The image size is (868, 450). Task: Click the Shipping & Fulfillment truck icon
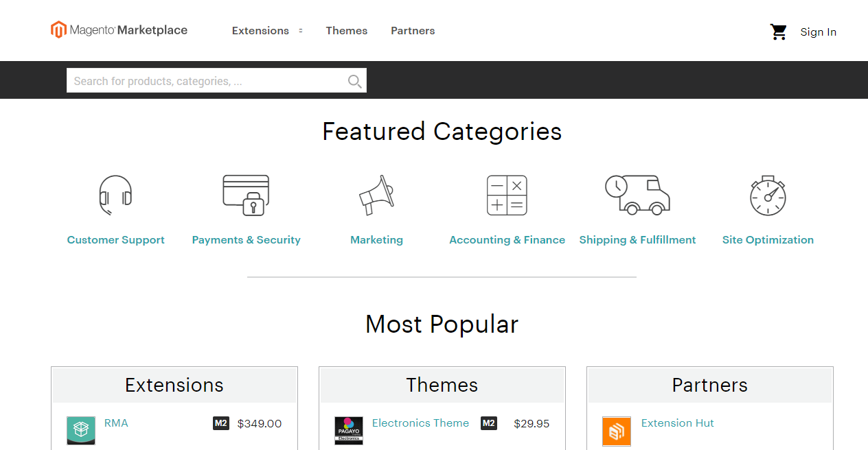click(x=637, y=195)
